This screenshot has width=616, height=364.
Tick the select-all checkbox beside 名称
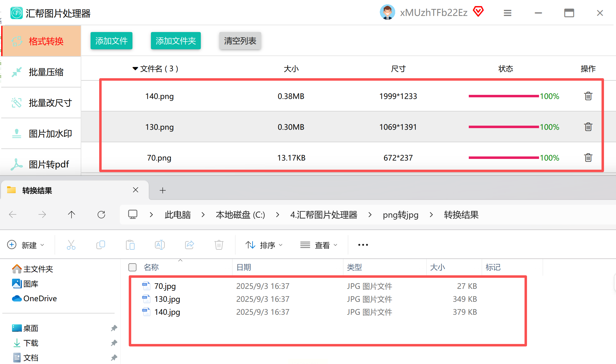tap(132, 267)
